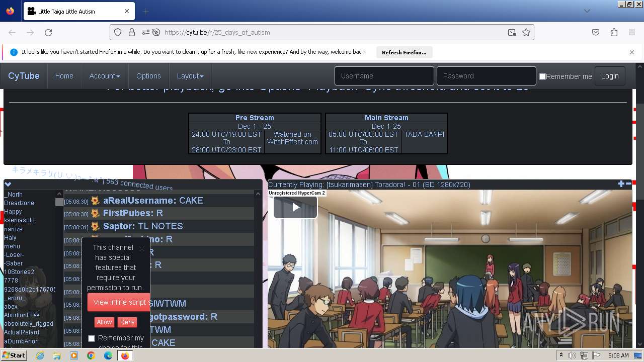Open the tracking protection shield icon
This screenshot has height=362, width=644.
pyautogui.click(x=118, y=32)
